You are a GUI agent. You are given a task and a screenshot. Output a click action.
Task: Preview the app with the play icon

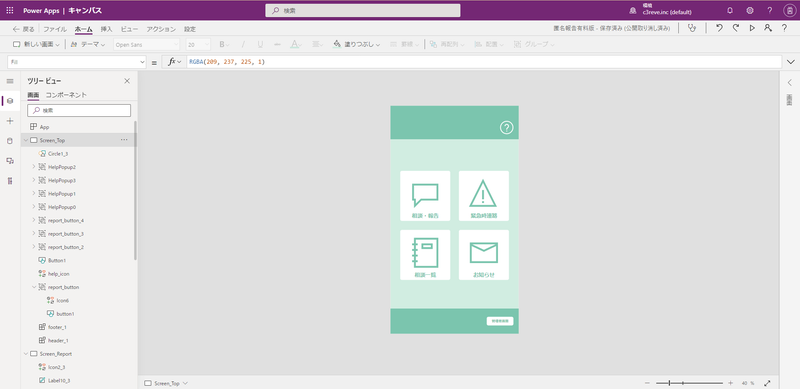[752, 29]
